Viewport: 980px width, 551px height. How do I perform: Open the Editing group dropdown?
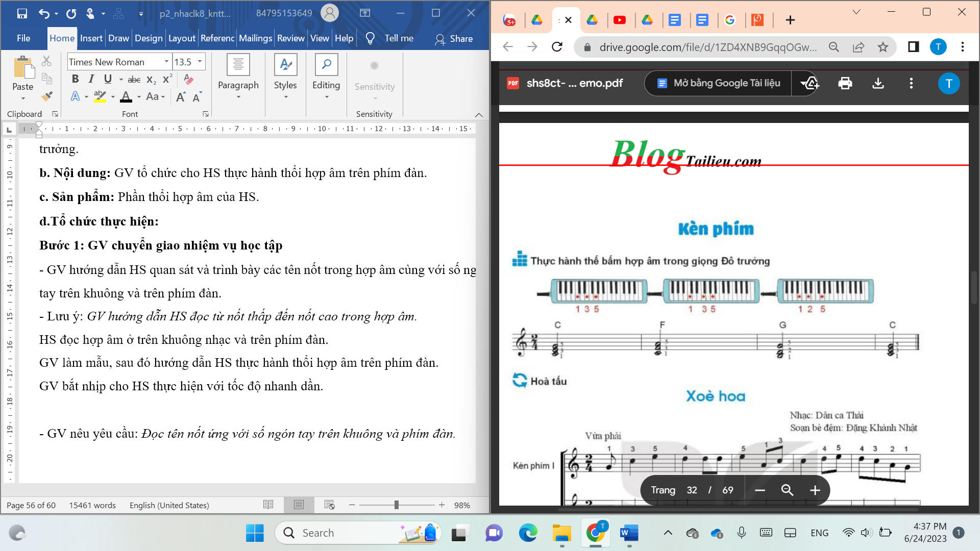(326, 77)
